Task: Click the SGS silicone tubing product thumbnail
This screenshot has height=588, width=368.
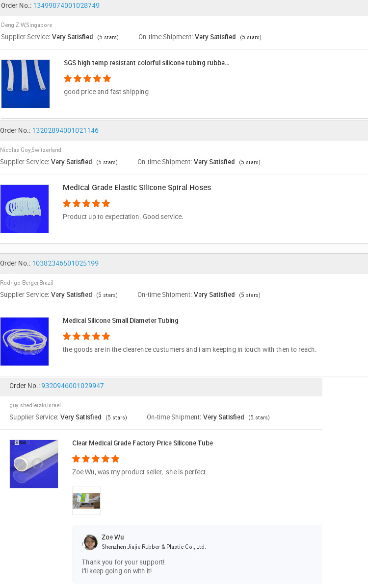Action: pyautogui.click(x=26, y=84)
